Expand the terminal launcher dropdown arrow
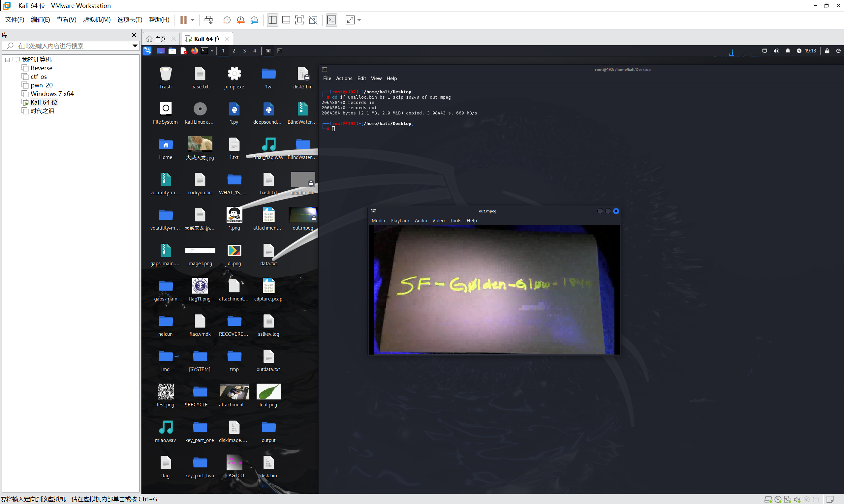 pyautogui.click(x=212, y=51)
